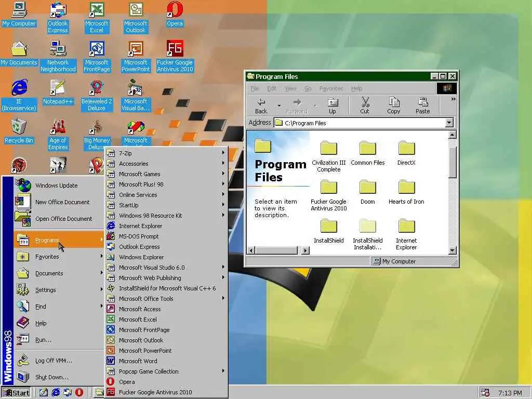Click New Office Document
The height and width of the screenshot is (399, 532).
pos(59,202)
